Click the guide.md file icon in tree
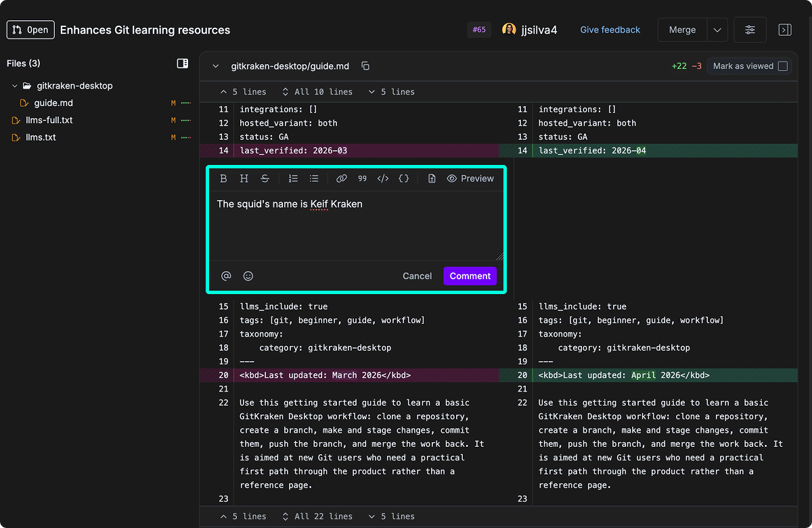 coord(24,103)
